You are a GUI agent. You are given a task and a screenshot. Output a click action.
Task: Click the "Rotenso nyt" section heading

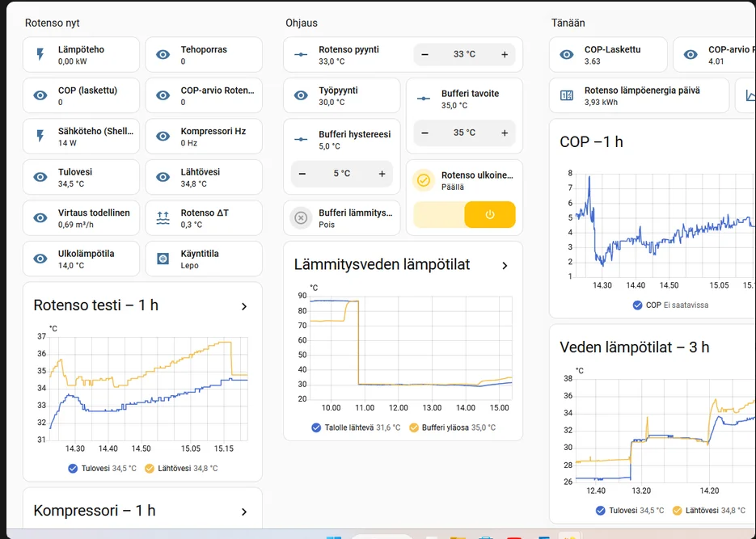tap(52, 23)
